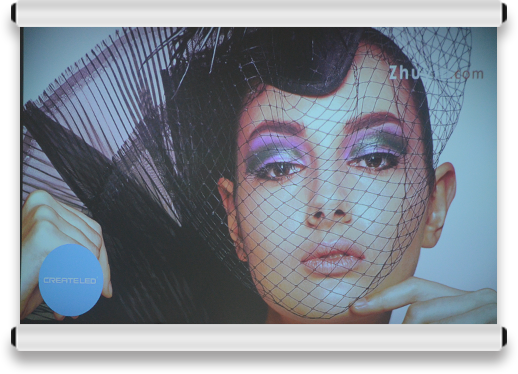The width and height of the screenshot is (518, 374).
Task: Click the top white hanger bar
Action: coord(259,13)
